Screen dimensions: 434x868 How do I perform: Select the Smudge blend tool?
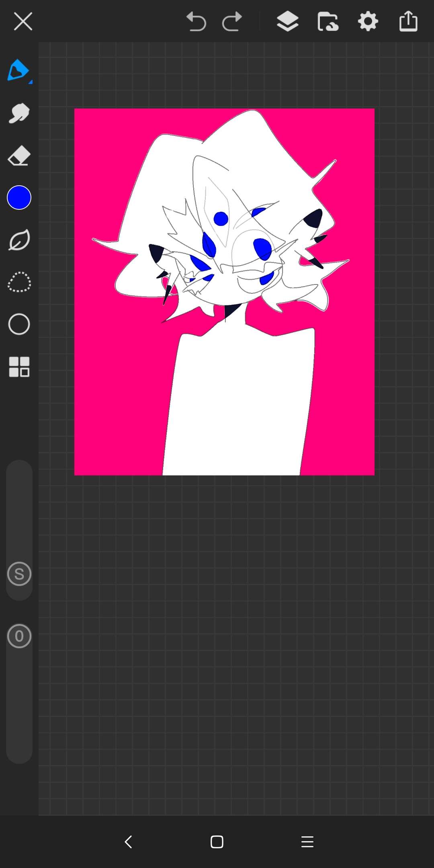point(19,113)
